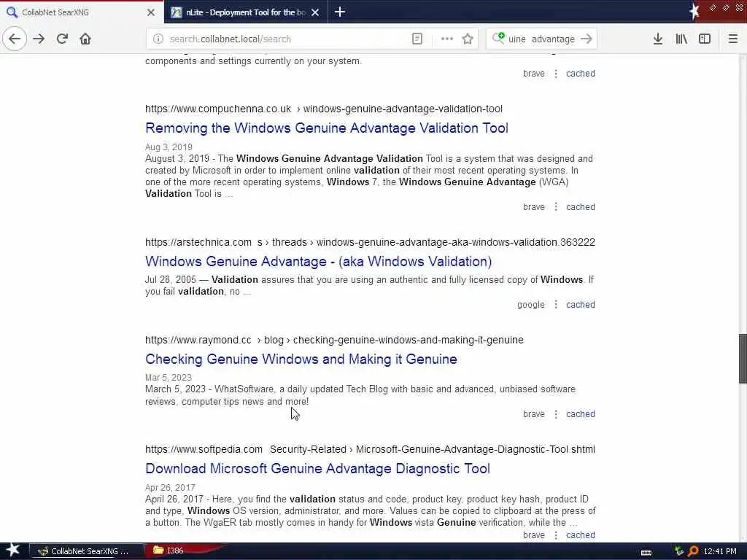
Task: Click the magnifier icon in system tray
Action: [x=693, y=551]
